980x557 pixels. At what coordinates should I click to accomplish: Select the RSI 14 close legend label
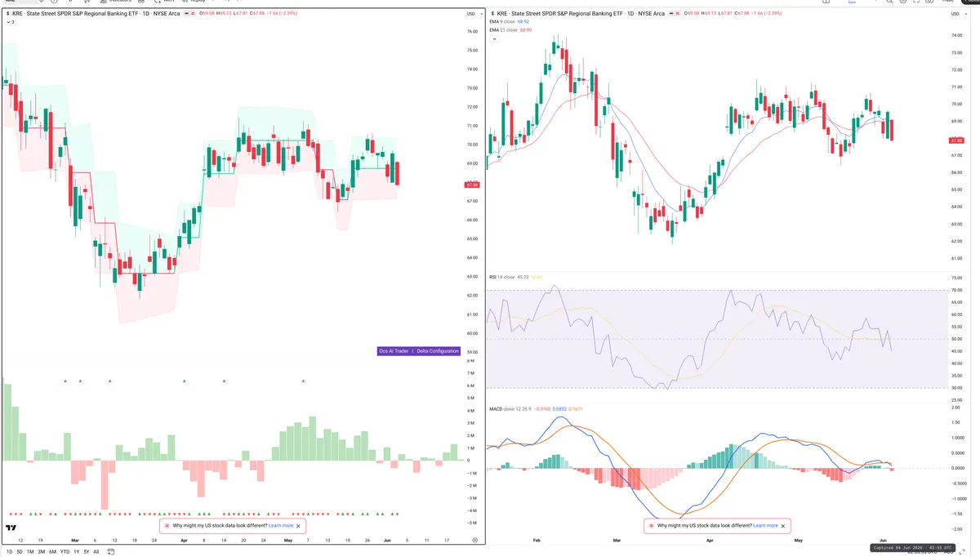(501, 277)
